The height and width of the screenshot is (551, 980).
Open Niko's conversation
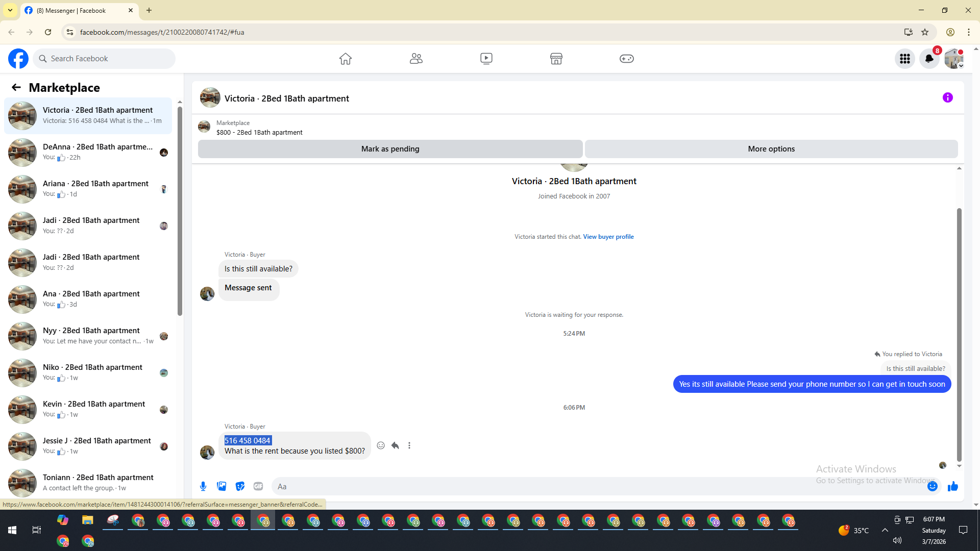tap(88, 372)
